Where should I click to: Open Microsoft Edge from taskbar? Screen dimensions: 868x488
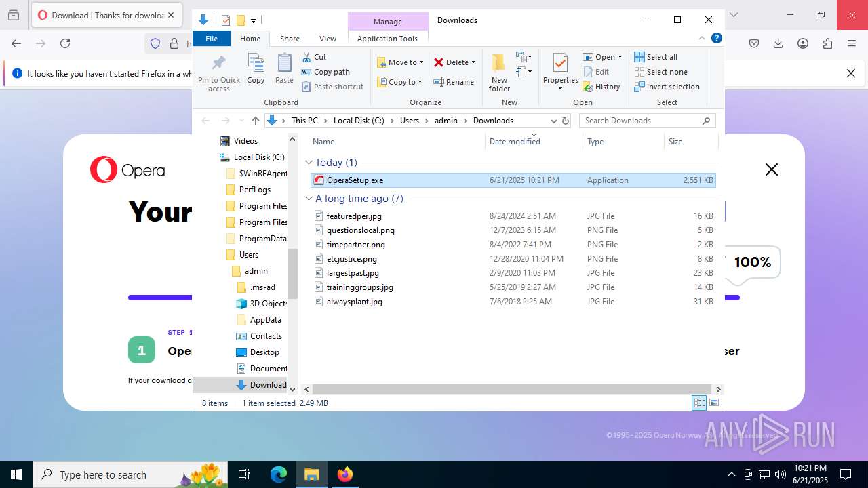[279, 474]
